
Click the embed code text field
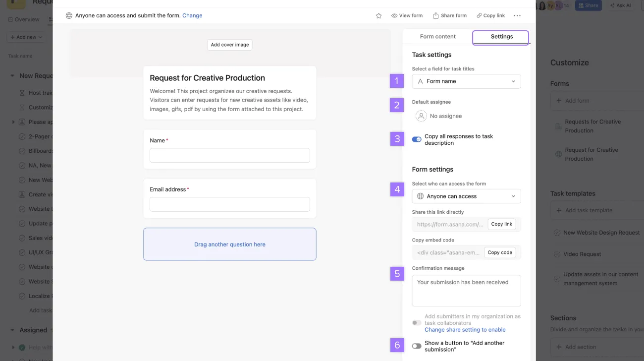coord(448,252)
